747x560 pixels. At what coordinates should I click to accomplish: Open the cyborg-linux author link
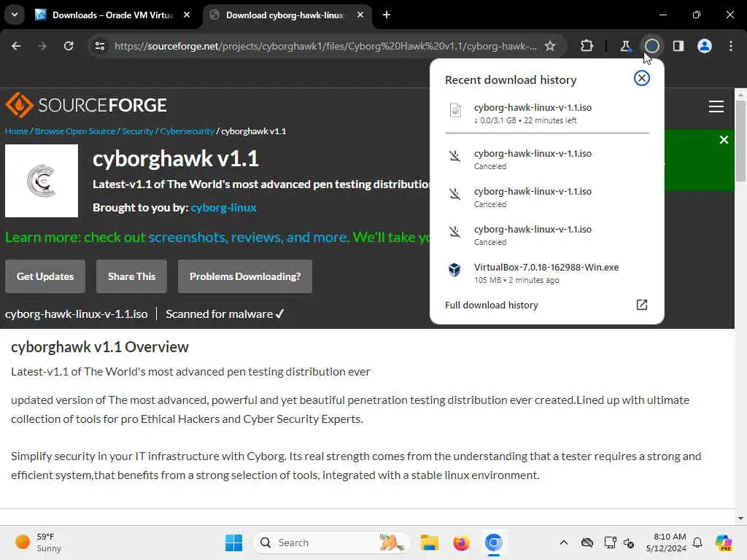tap(223, 208)
